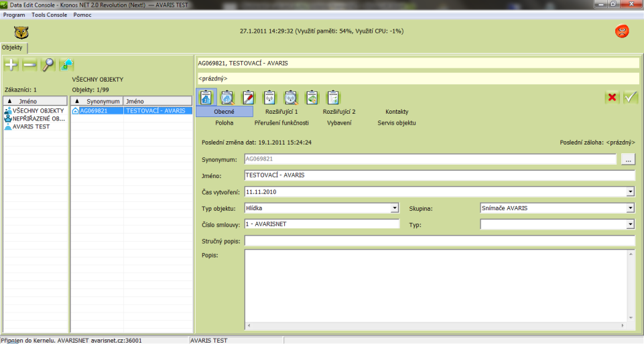Add new object with plus icon

tap(11, 65)
